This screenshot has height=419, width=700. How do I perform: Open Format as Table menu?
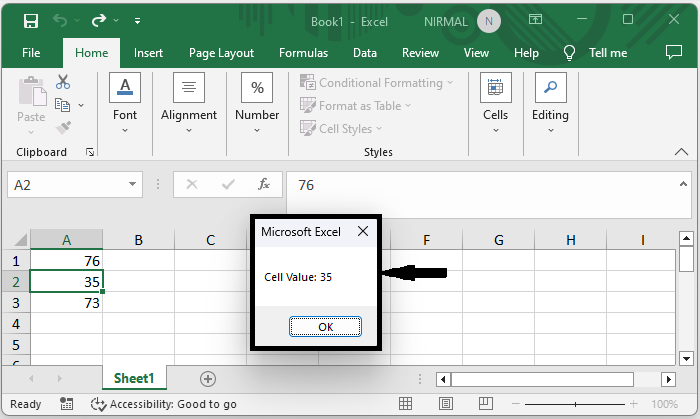(355, 106)
